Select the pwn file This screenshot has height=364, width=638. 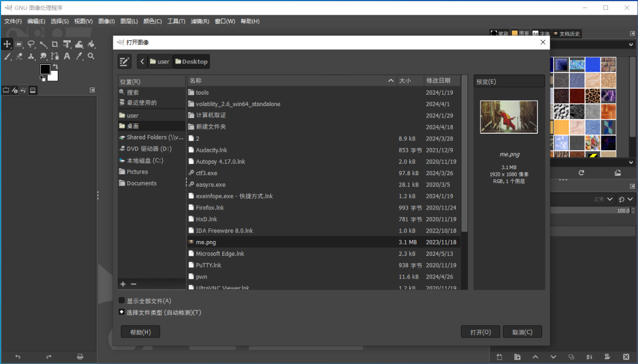[x=324, y=276]
